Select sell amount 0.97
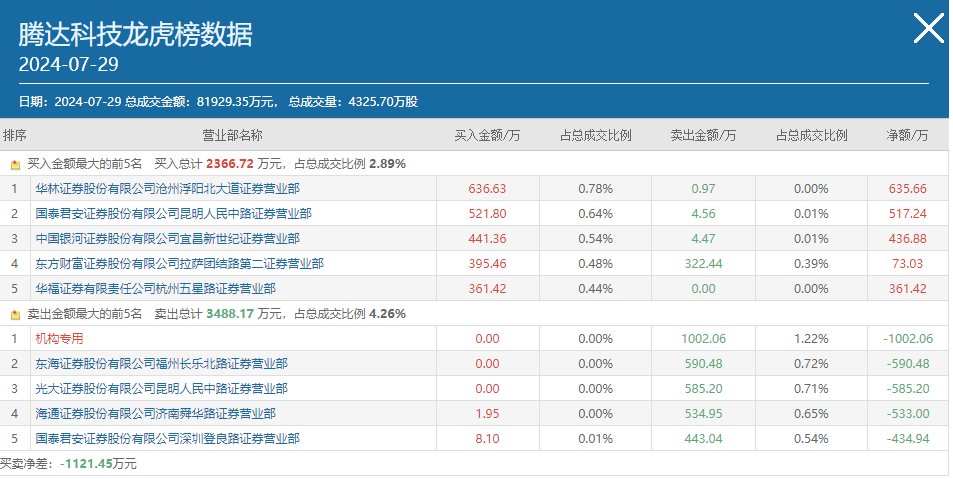953x479 pixels. [x=703, y=189]
